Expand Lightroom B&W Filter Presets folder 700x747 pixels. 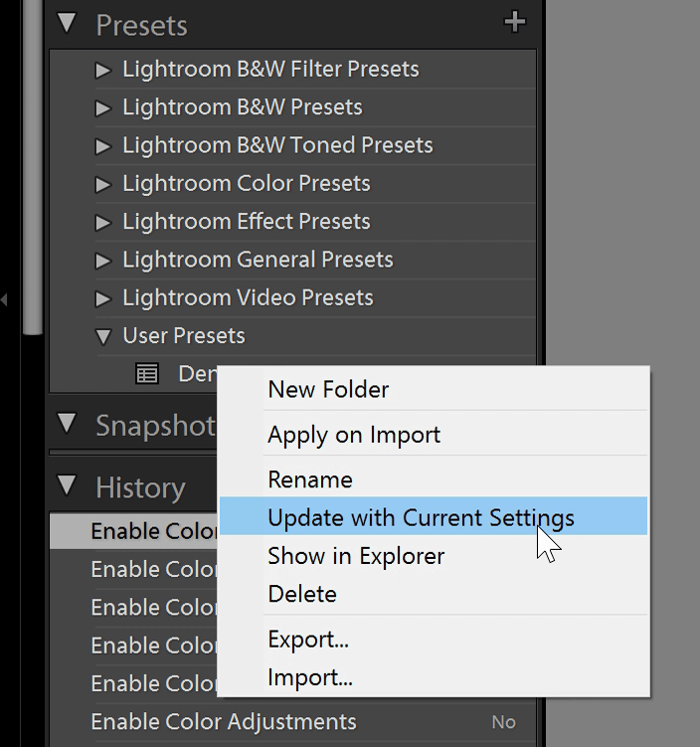pos(102,70)
